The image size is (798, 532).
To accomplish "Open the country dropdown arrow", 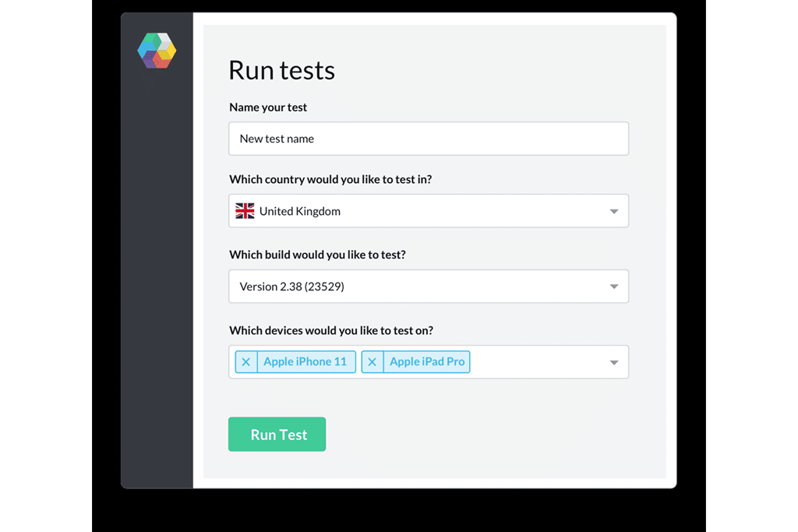I will pyautogui.click(x=614, y=211).
